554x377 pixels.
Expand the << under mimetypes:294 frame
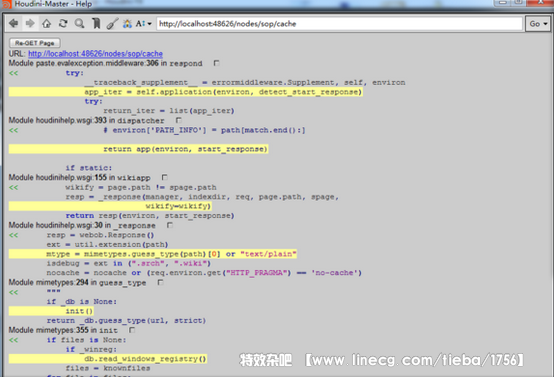pyautogui.click(x=13, y=292)
